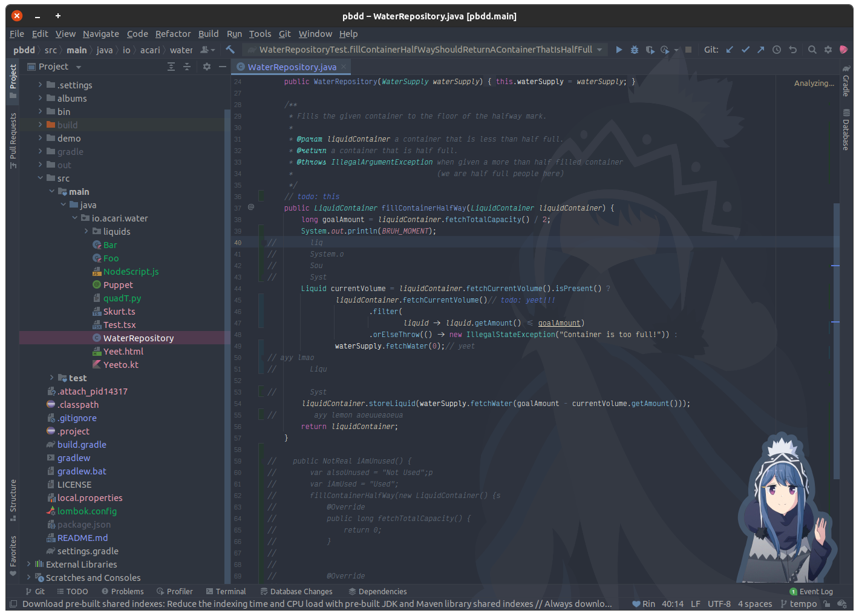Click the water breadcrumb in the navigation bar
The height and width of the screenshot is (616, 859).
[181, 50]
